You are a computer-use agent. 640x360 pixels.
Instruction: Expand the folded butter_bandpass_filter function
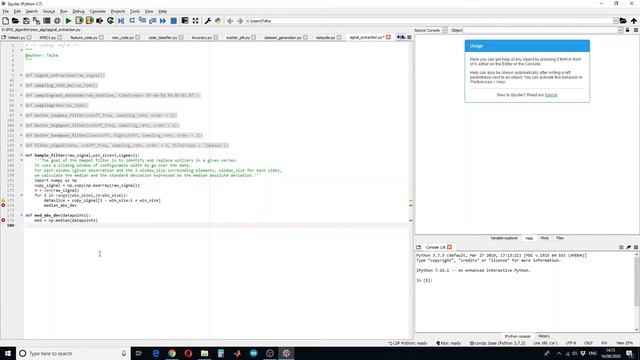[x=22, y=135]
